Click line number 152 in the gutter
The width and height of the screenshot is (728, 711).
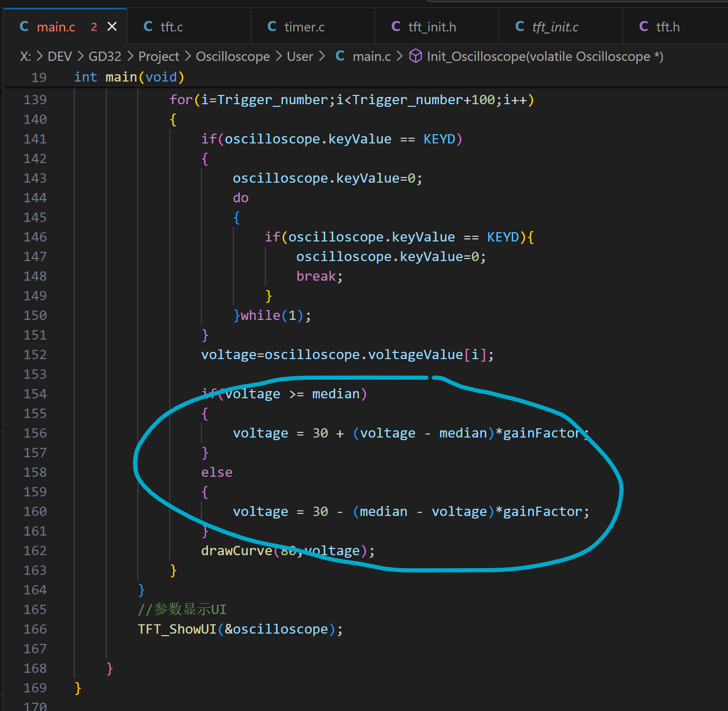coord(35,355)
